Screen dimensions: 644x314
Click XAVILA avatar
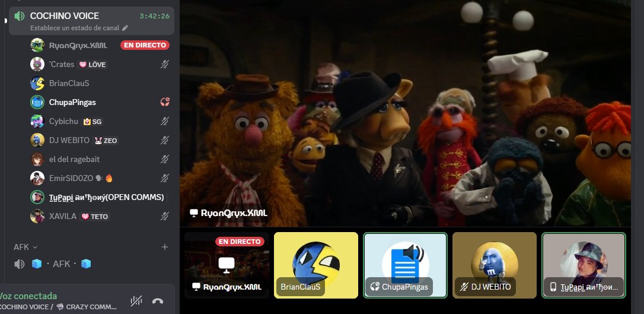click(37, 216)
